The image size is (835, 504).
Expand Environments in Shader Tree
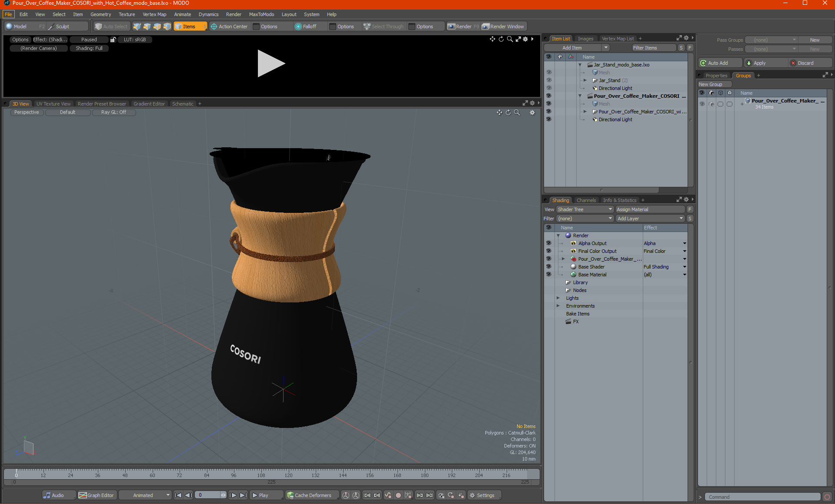558,306
